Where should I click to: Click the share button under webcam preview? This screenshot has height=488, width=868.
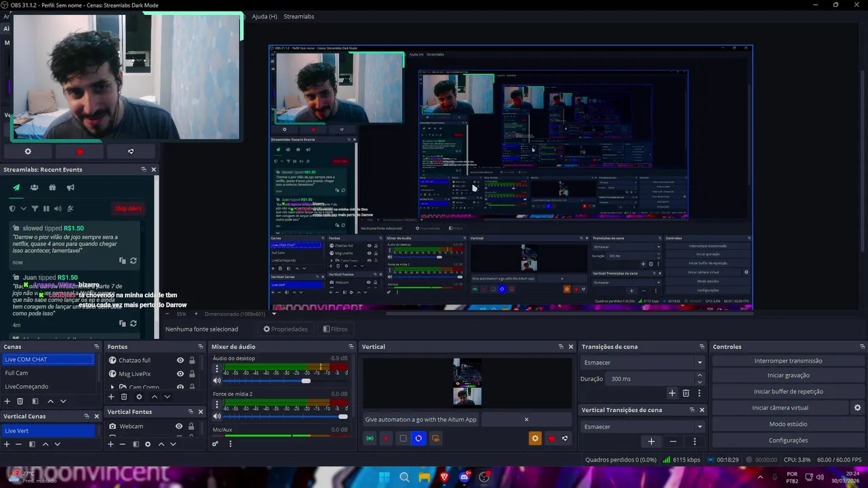[x=131, y=152]
